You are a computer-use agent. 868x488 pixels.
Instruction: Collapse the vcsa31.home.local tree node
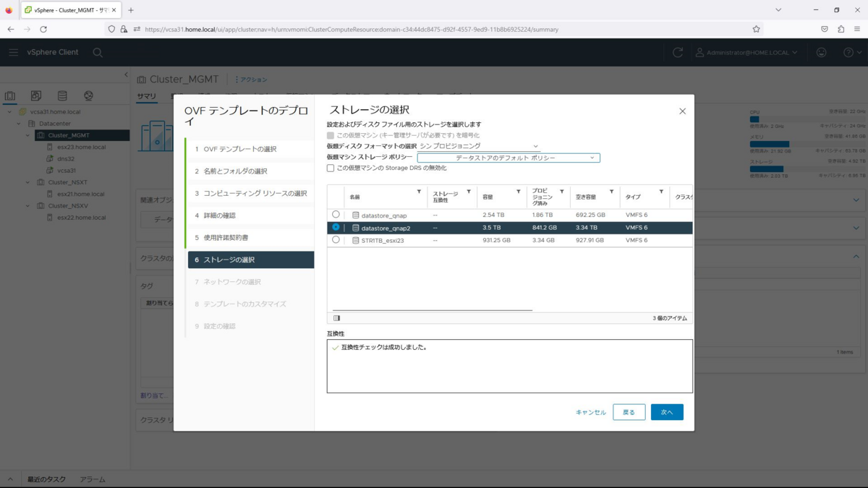coord(9,112)
